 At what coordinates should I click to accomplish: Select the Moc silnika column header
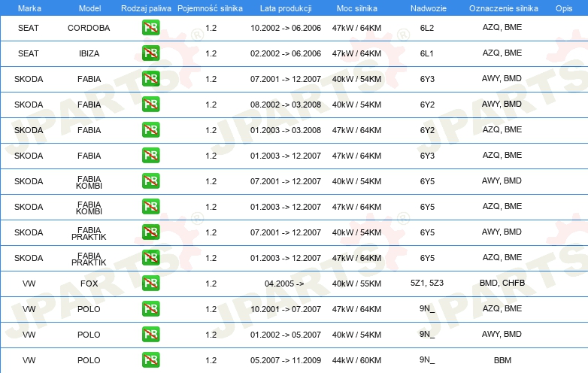coord(356,7)
